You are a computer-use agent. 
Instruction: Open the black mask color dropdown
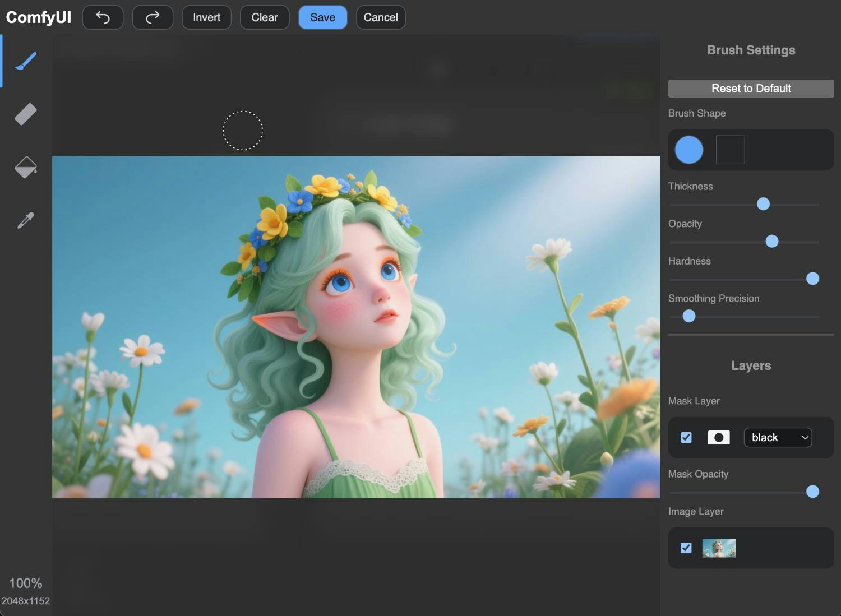pos(778,437)
